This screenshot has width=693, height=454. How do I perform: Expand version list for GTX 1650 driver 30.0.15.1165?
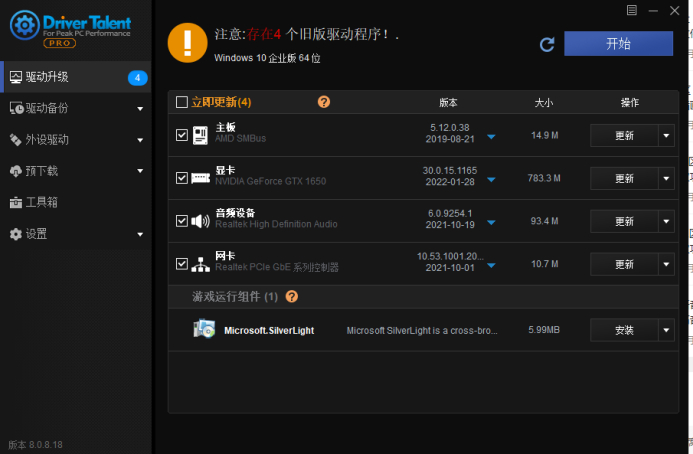[x=491, y=179]
